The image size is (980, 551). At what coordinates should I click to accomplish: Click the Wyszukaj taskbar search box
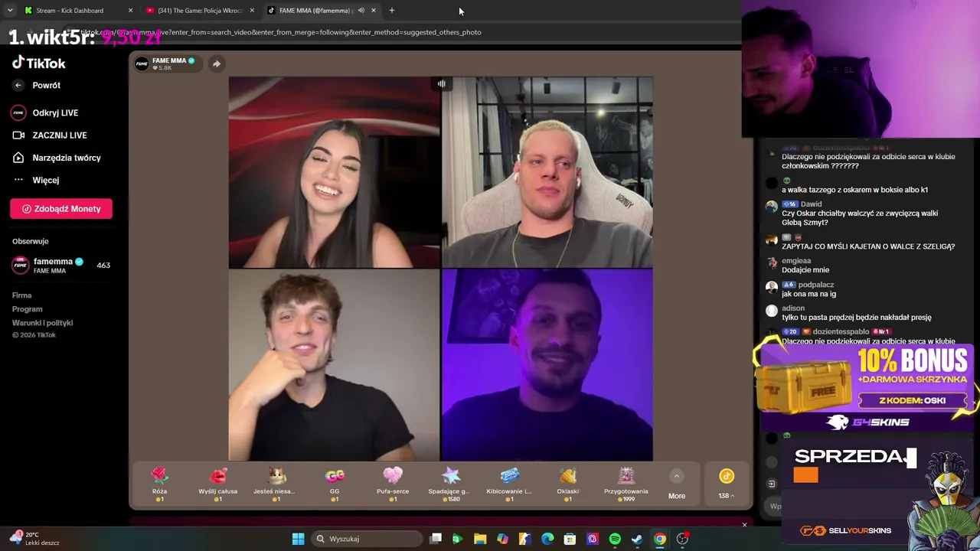[367, 539]
